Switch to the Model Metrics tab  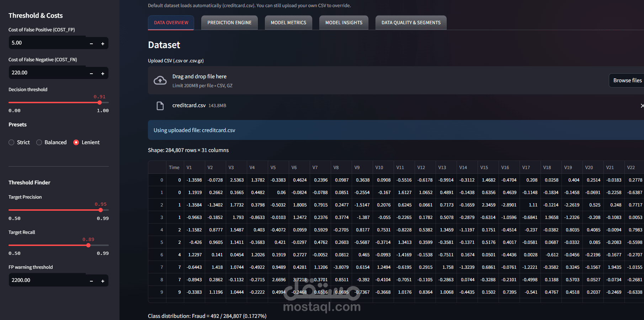[x=288, y=22]
